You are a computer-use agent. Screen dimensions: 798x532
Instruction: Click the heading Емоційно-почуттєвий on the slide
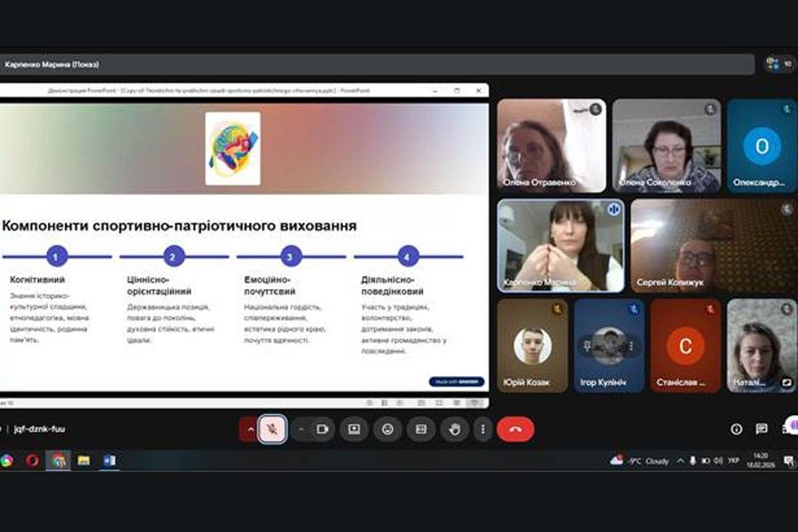(x=270, y=286)
